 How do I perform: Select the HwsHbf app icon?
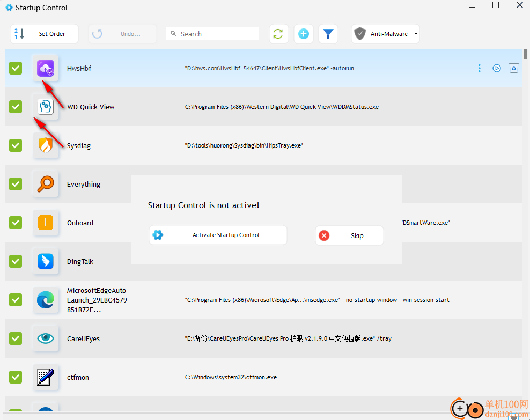(x=46, y=68)
